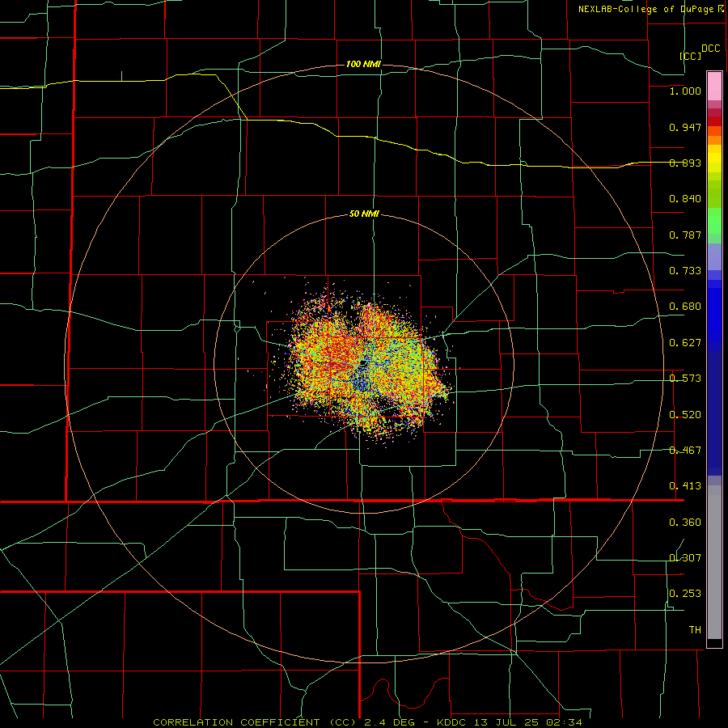Select the 0.627 color scale value

pos(685,343)
